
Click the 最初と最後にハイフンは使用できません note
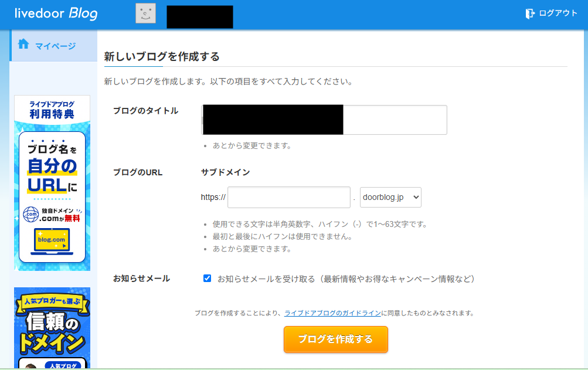click(282, 237)
